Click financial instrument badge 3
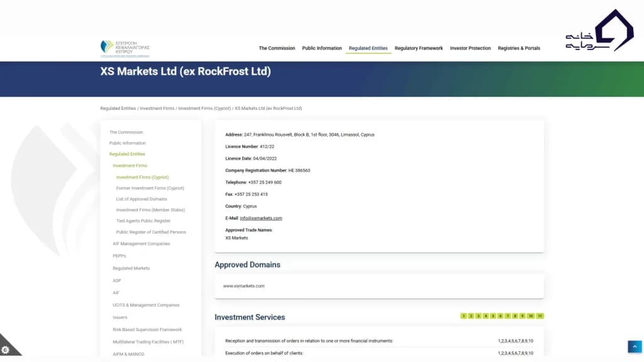644x362 pixels. pyautogui.click(x=479, y=316)
